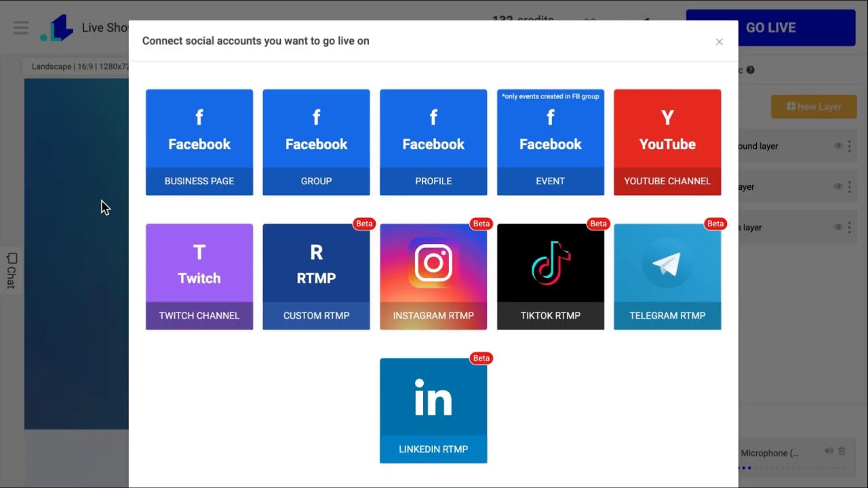Connect a YouTube Channel account
This screenshot has height=488, width=868.
click(667, 142)
